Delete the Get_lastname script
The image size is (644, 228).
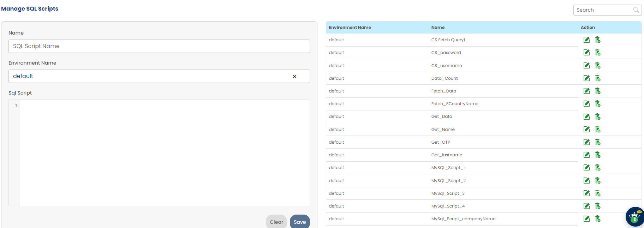598,155
